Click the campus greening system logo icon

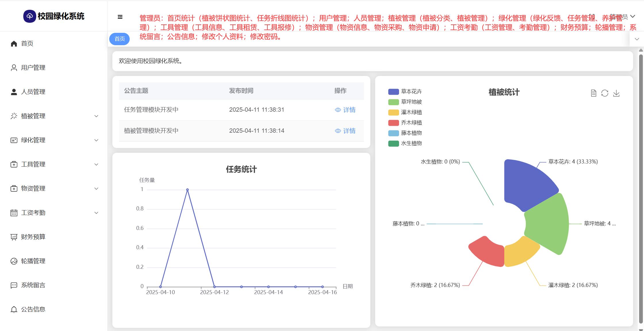(30, 16)
